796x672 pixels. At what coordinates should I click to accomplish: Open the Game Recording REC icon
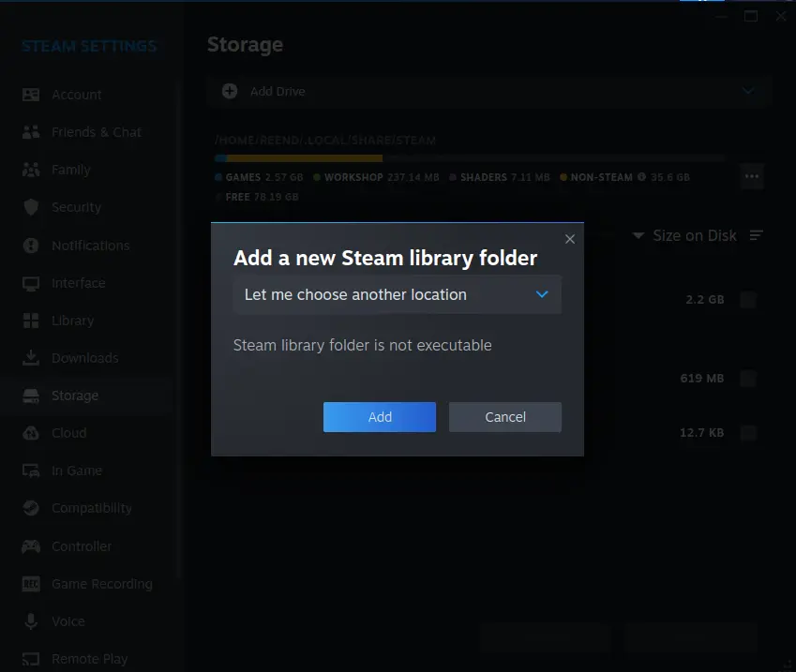point(31,584)
